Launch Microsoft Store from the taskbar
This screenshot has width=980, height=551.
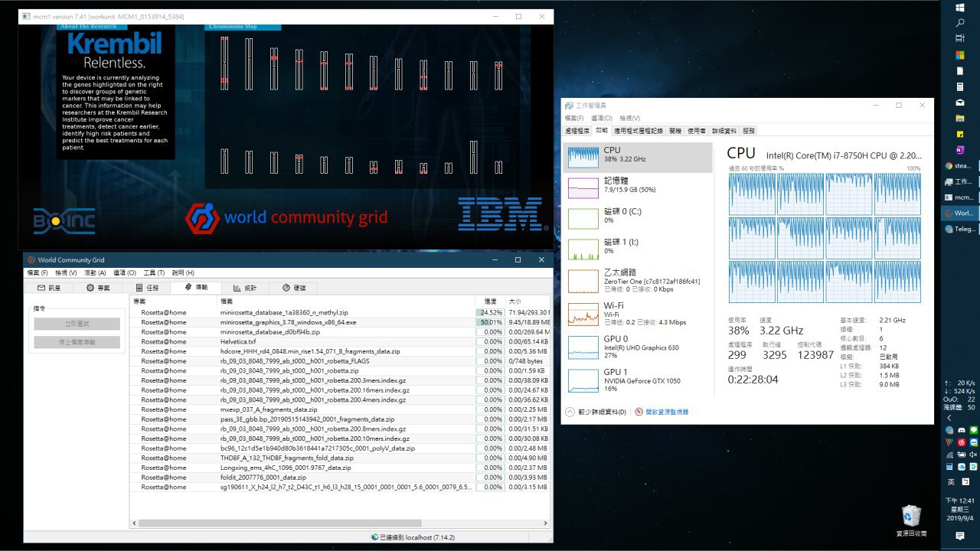(960, 55)
